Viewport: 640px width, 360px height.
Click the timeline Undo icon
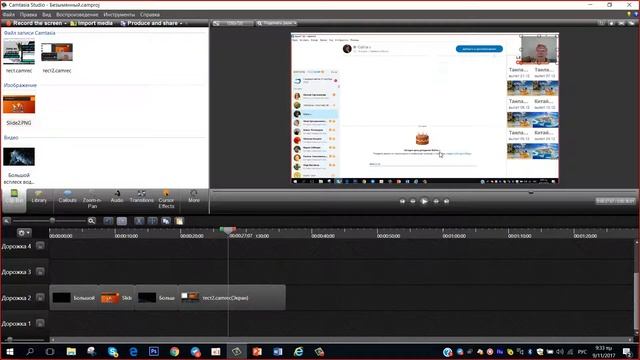click(108, 221)
